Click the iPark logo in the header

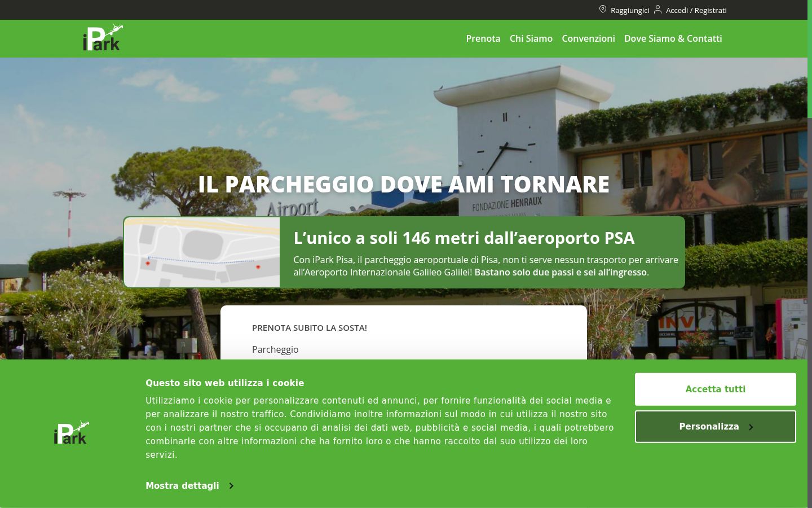103,38
